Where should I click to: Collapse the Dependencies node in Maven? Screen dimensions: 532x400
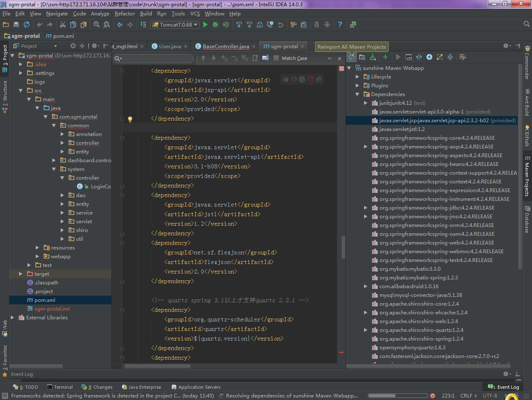[x=357, y=94]
